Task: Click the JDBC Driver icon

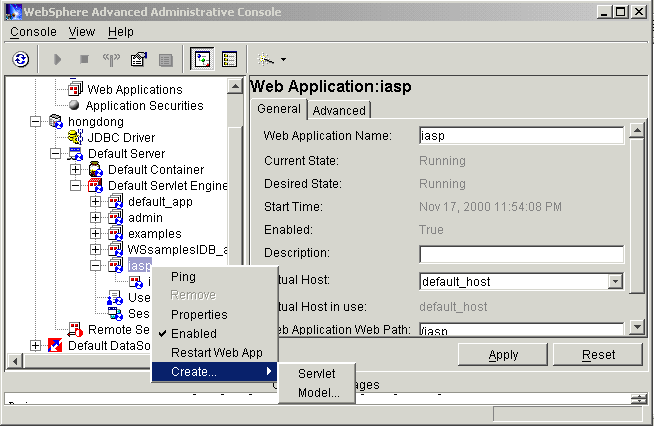Action: 75,137
